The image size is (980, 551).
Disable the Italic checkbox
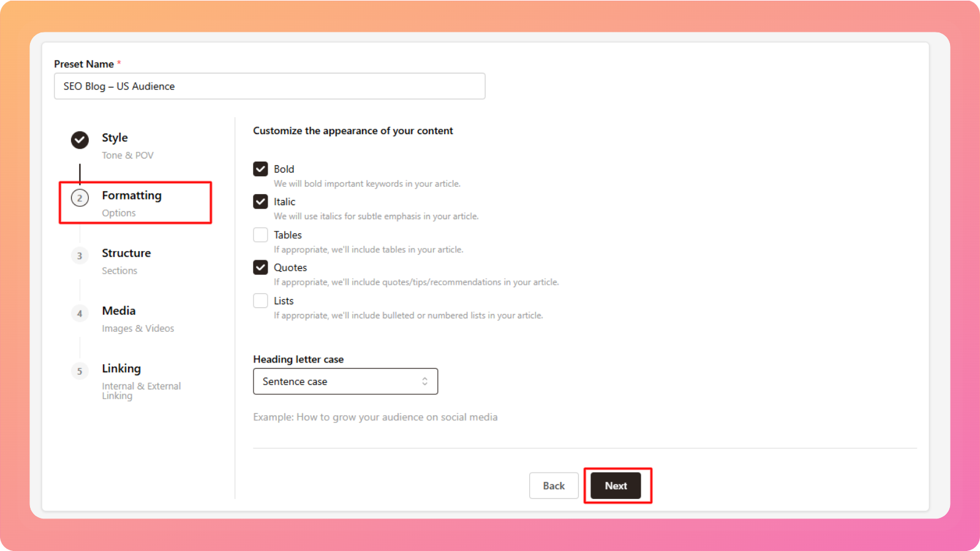(260, 201)
